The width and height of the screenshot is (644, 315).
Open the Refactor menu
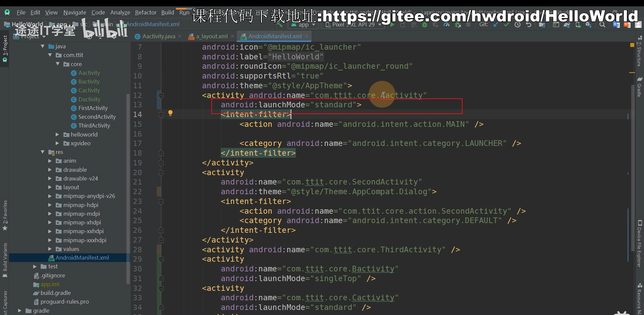pos(146,12)
